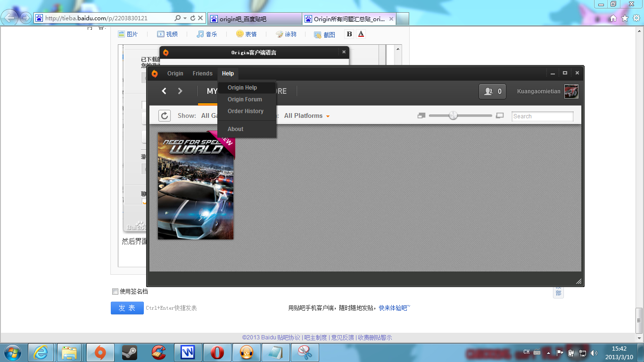Expand the All Platforms filter dropdown
Image resolution: width=644 pixels, height=362 pixels.
tap(307, 116)
